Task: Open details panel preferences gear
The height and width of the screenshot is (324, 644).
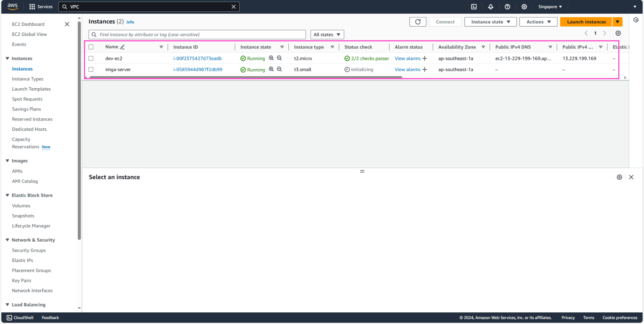Action: pyautogui.click(x=619, y=177)
